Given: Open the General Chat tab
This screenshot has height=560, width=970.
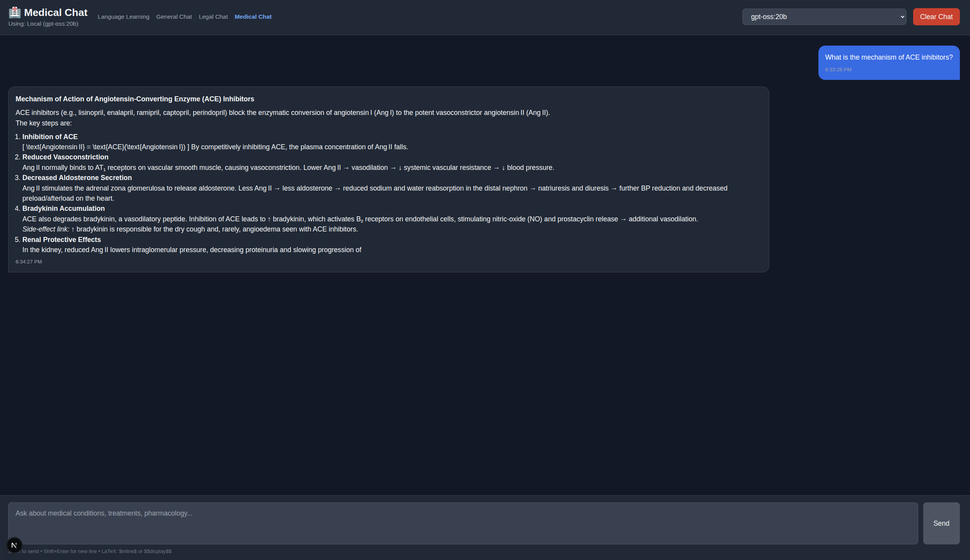Looking at the screenshot, I should pos(174,17).
